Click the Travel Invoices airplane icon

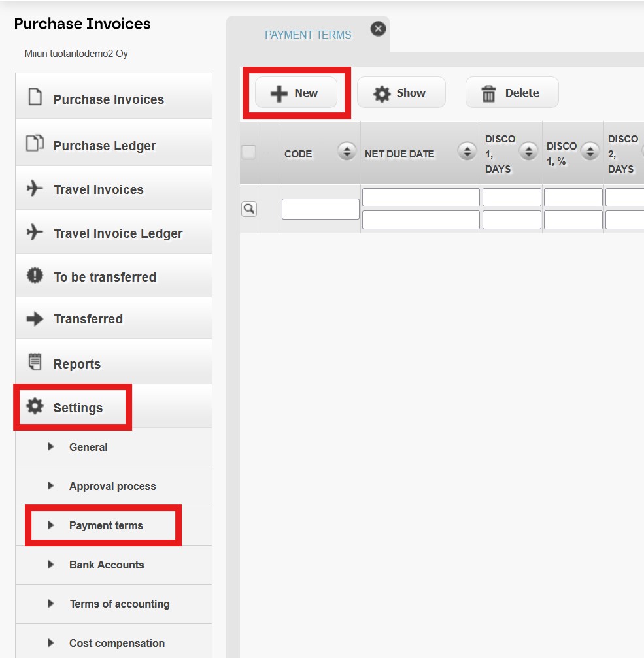(x=35, y=188)
